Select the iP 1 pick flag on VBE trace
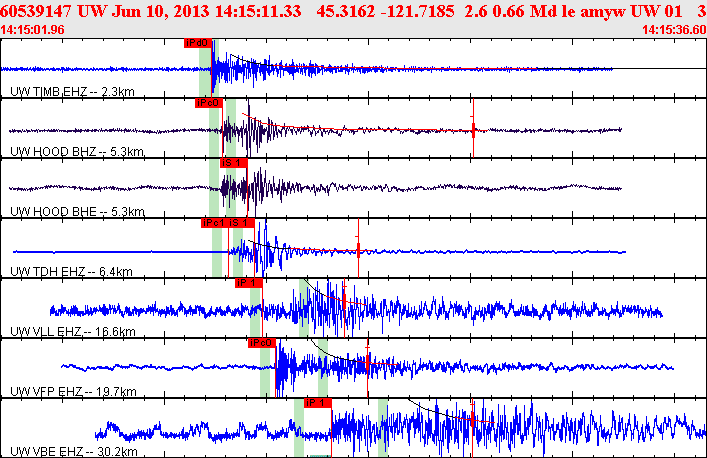This screenshot has height=458, width=707. pyautogui.click(x=318, y=403)
